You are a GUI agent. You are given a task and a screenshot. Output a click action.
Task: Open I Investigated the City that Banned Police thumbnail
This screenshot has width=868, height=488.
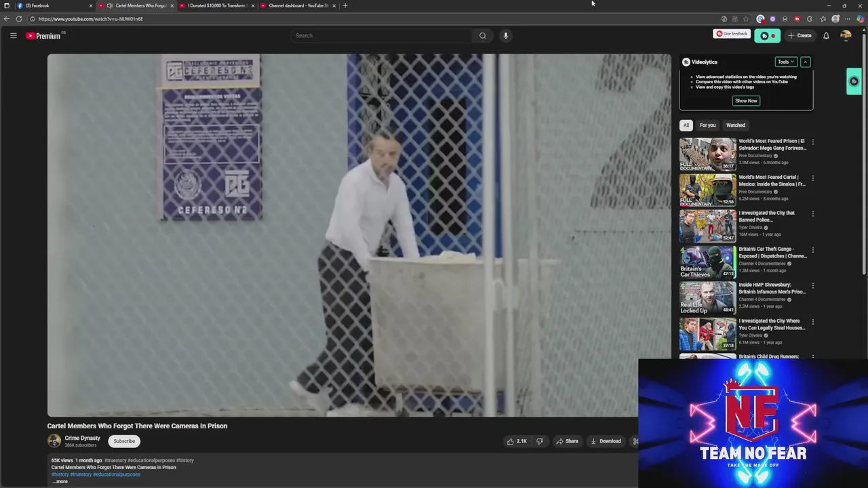coord(707,226)
